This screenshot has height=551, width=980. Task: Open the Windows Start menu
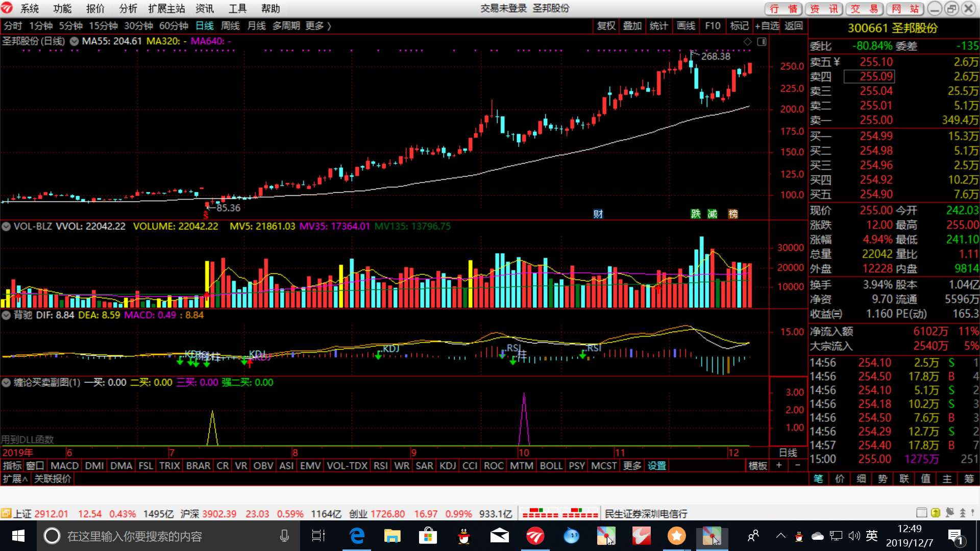pos(18,536)
